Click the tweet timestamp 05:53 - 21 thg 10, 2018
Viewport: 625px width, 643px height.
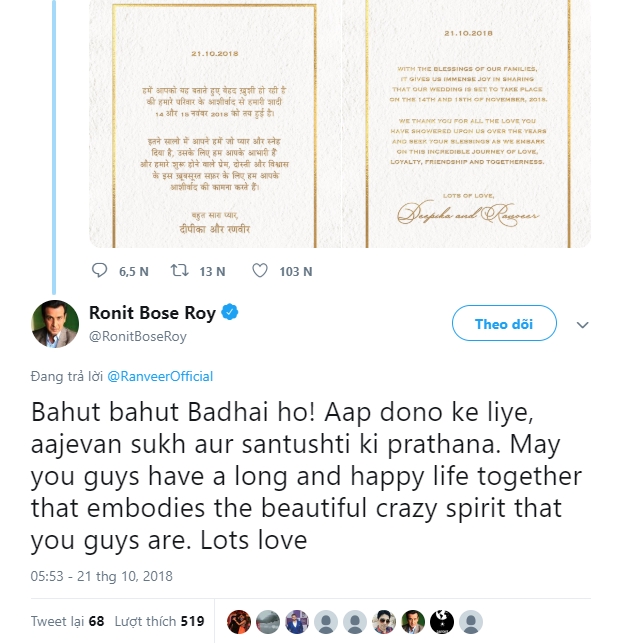click(x=102, y=576)
